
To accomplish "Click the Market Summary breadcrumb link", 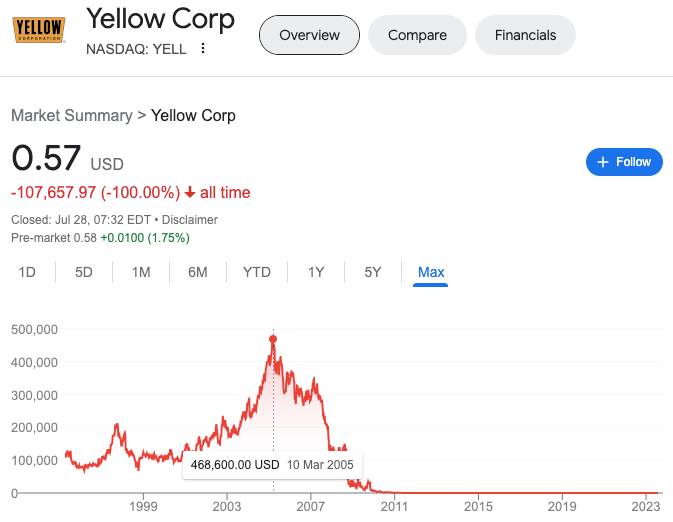I will click(71, 115).
